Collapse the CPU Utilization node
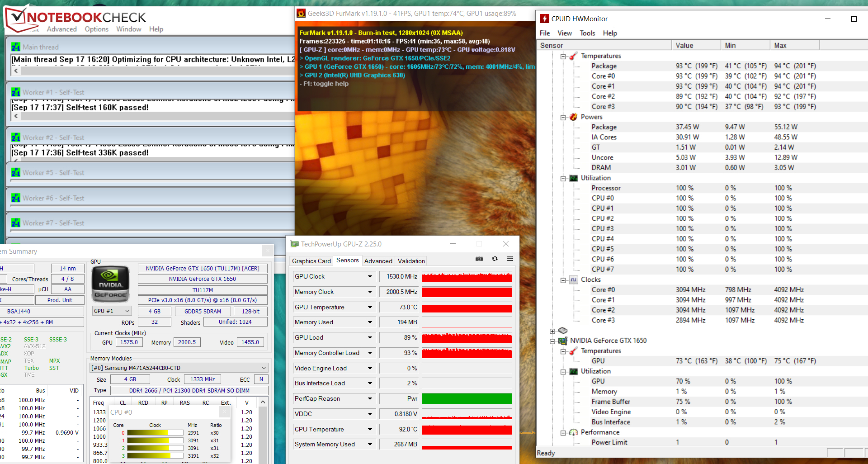This screenshot has height=464, width=868. click(563, 179)
